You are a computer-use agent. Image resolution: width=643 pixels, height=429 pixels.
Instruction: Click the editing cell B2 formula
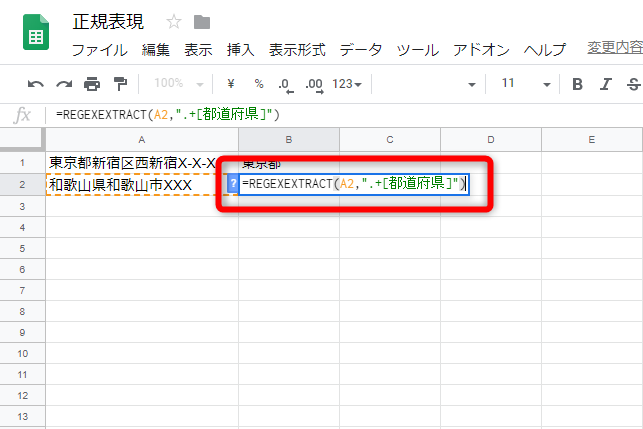[353, 184]
